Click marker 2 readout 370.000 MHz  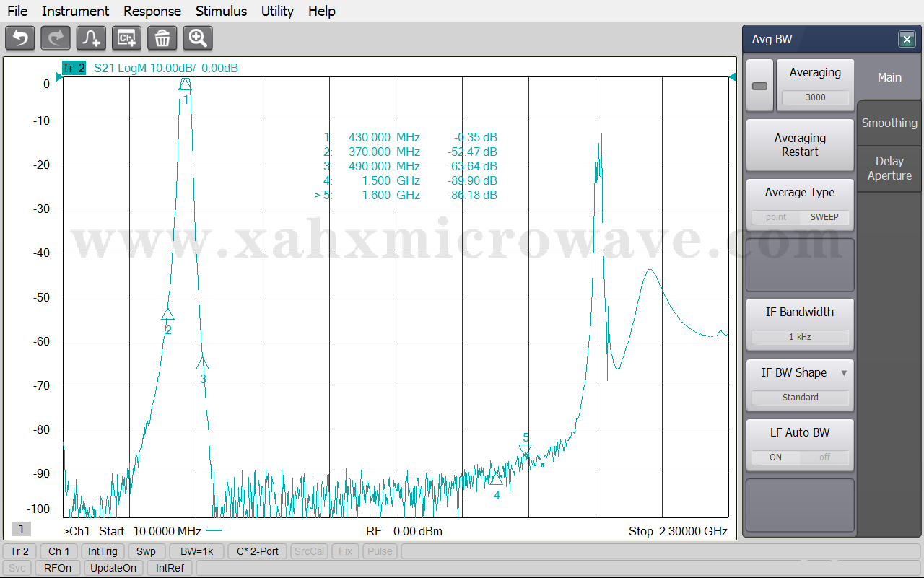click(x=384, y=152)
